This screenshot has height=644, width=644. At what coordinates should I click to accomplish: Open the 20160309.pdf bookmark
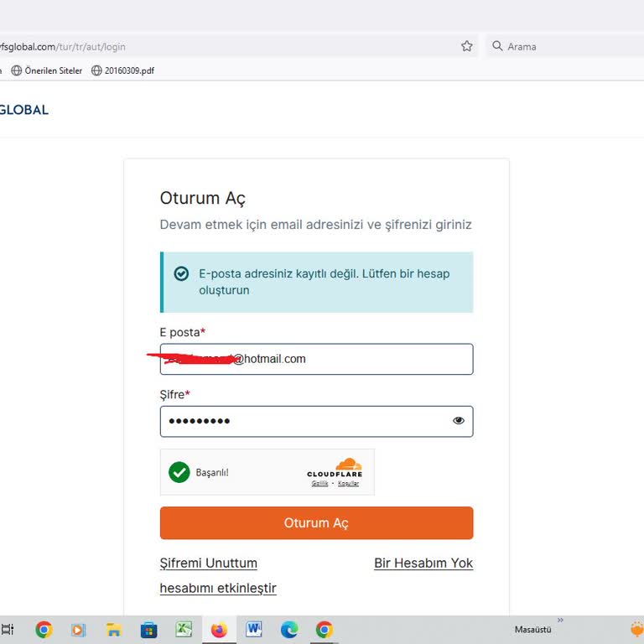122,70
